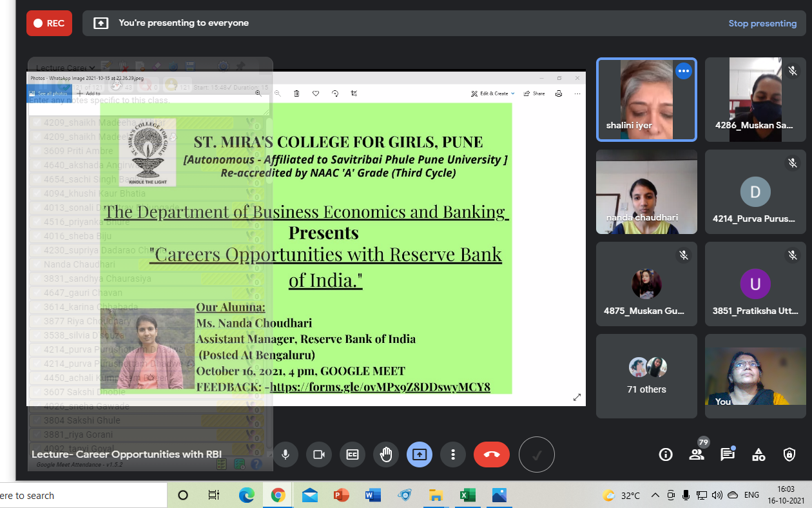
Task: Select the Crop tool in Photos
Action: pyautogui.click(x=355, y=93)
